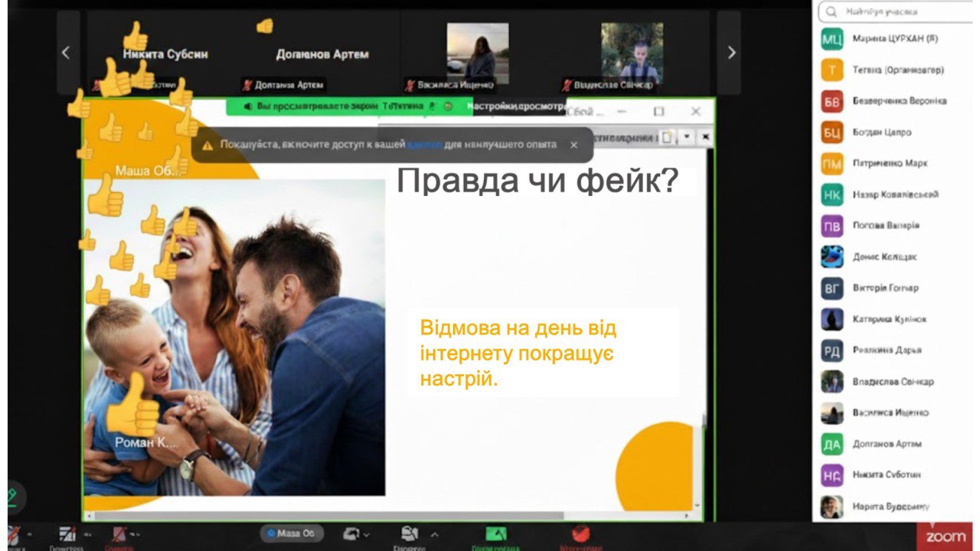Click the warning triangle icon in the notification
Viewport: 980px width, 551px height.
pos(207,145)
